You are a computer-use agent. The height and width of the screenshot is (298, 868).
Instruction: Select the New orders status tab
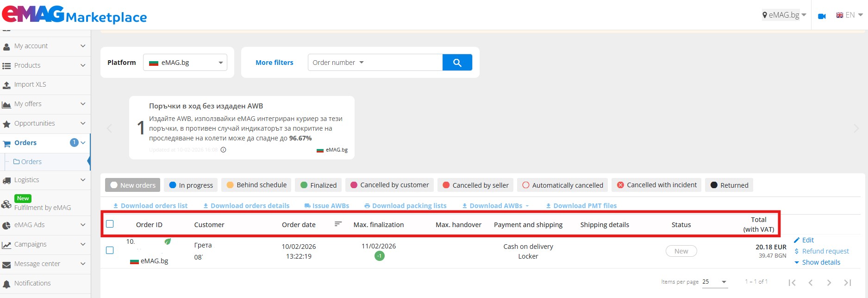[x=133, y=185]
